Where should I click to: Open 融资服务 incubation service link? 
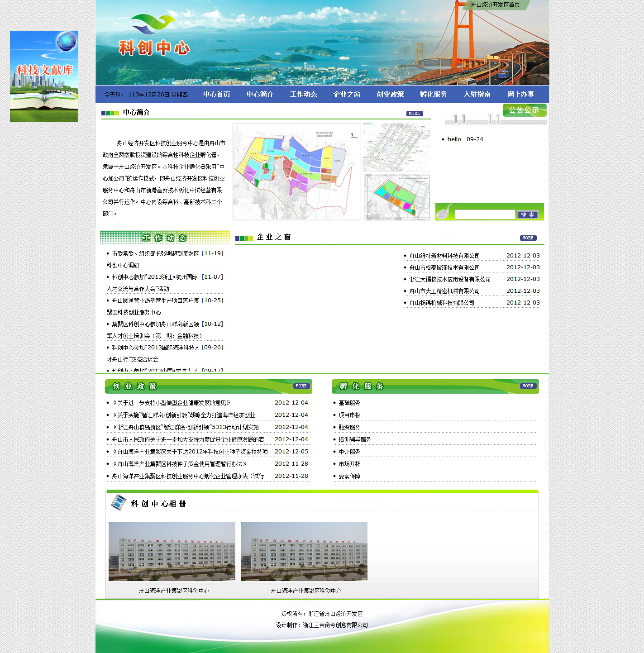pos(349,427)
